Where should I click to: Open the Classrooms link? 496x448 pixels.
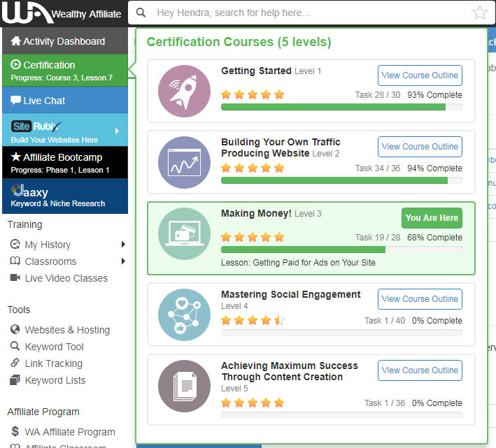click(50, 261)
